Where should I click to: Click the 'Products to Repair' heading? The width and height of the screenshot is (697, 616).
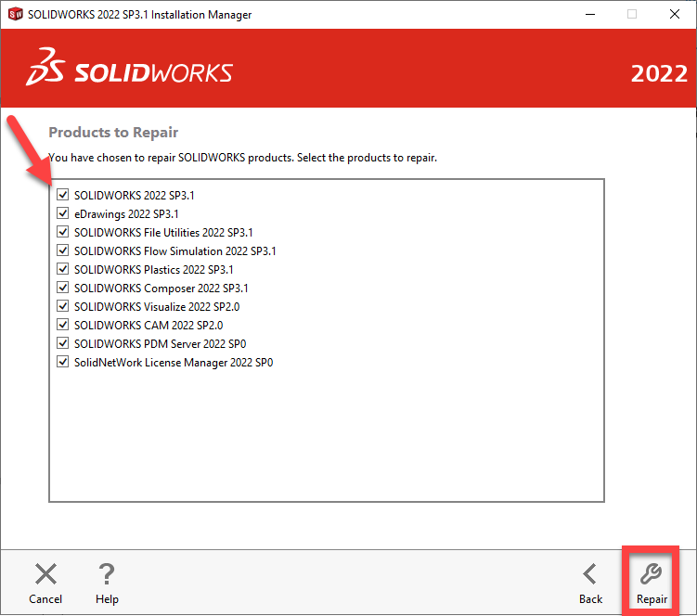(x=113, y=133)
